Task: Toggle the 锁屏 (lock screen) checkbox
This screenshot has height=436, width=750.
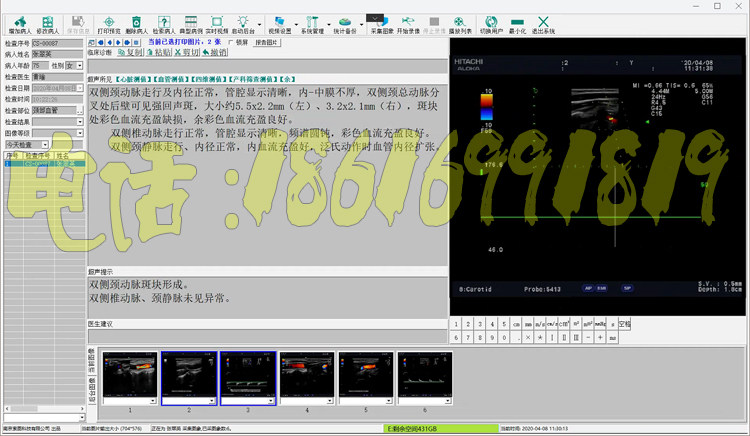Action: click(x=231, y=43)
